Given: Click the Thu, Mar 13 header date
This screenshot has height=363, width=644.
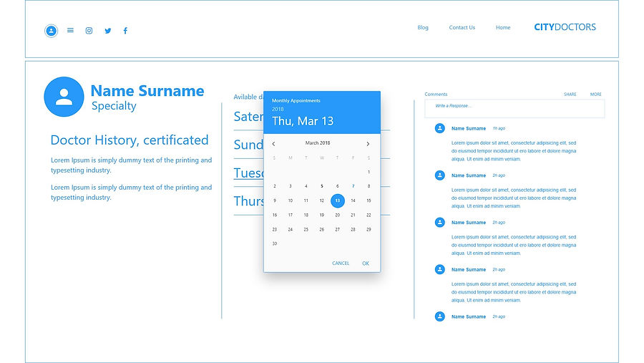Looking at the screenshot, I should point(303,121).
